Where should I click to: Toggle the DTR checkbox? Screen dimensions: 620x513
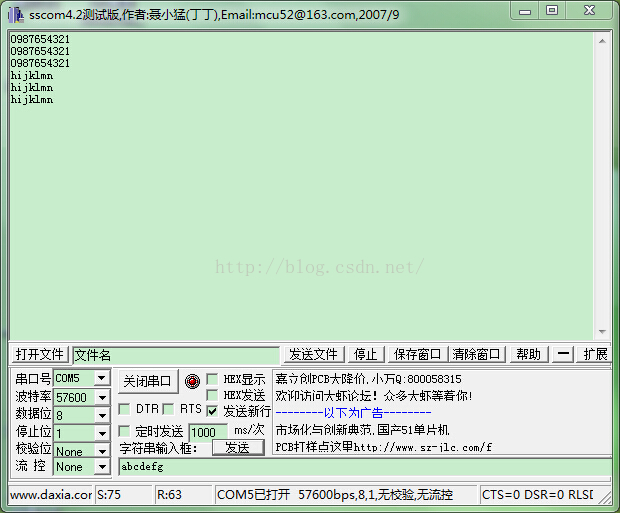pos(125,409)
